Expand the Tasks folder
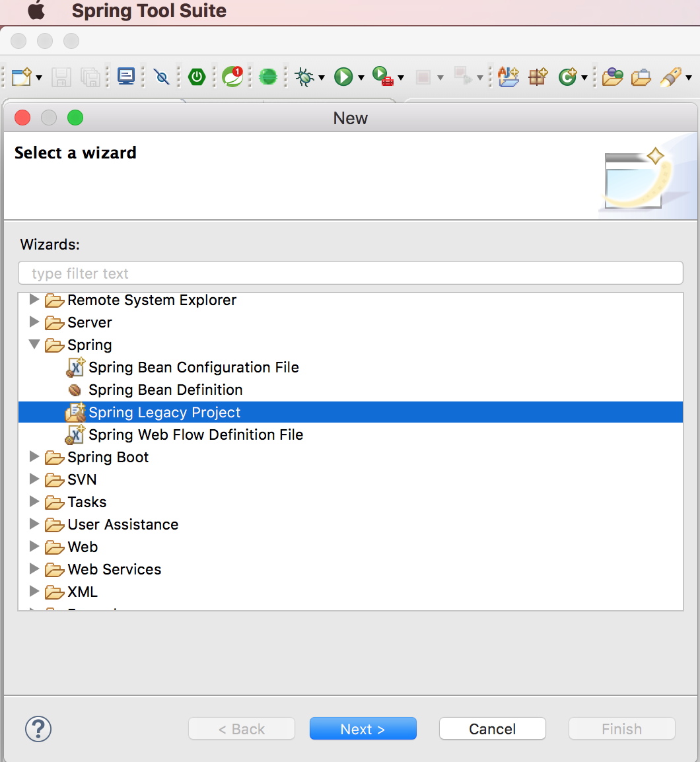Image resolution: width=700 pixels, height=762 pixels. pyautogui.click(x=34, y=501)
